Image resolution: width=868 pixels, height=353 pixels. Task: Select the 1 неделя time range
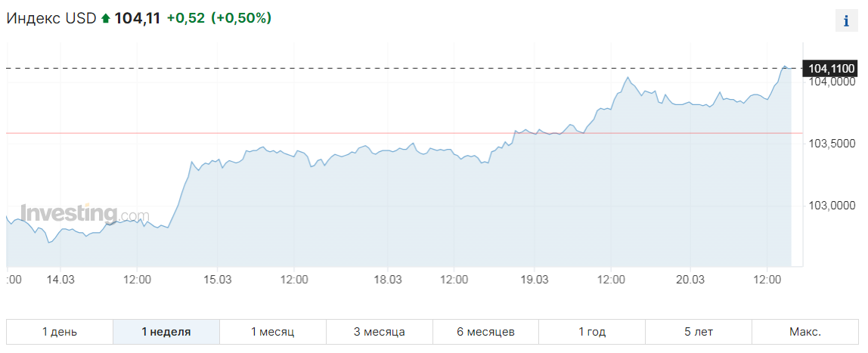point(166,332)
